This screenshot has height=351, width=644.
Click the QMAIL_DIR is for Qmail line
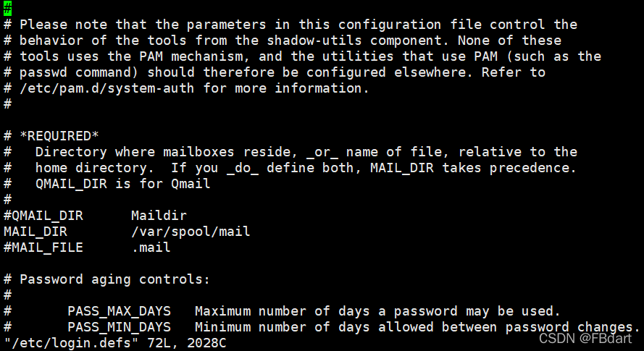[123, 184]
